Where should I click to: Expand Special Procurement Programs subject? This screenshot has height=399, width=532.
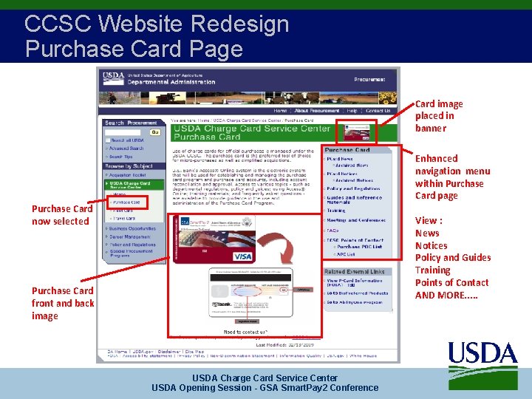coord(132,253)
